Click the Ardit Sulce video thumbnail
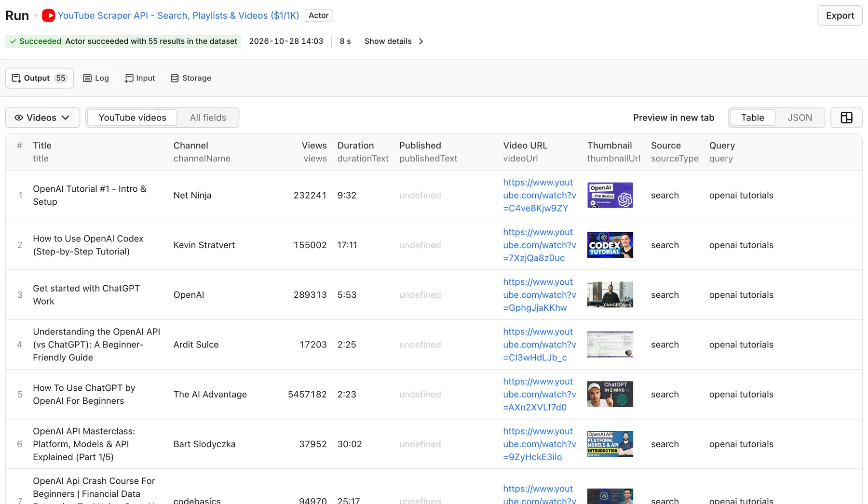The image size is (868, 504). pyautogui.click(x=610, y=345)
